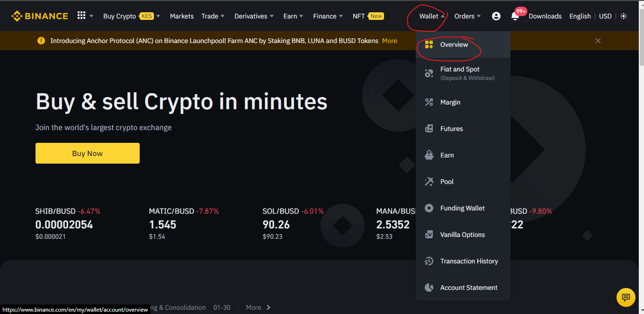
Task: Click the bottom More link
Action: tap(253, 307)
